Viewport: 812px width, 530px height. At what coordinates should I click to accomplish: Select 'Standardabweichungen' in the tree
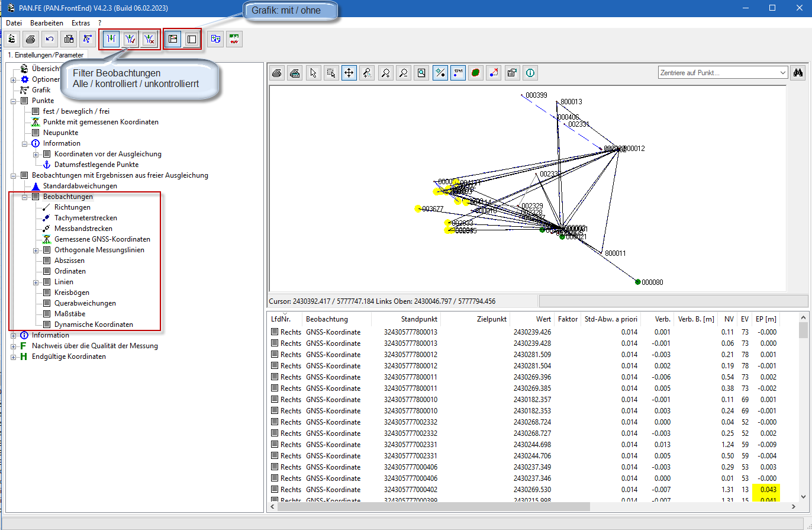click(x=79, y=186)
